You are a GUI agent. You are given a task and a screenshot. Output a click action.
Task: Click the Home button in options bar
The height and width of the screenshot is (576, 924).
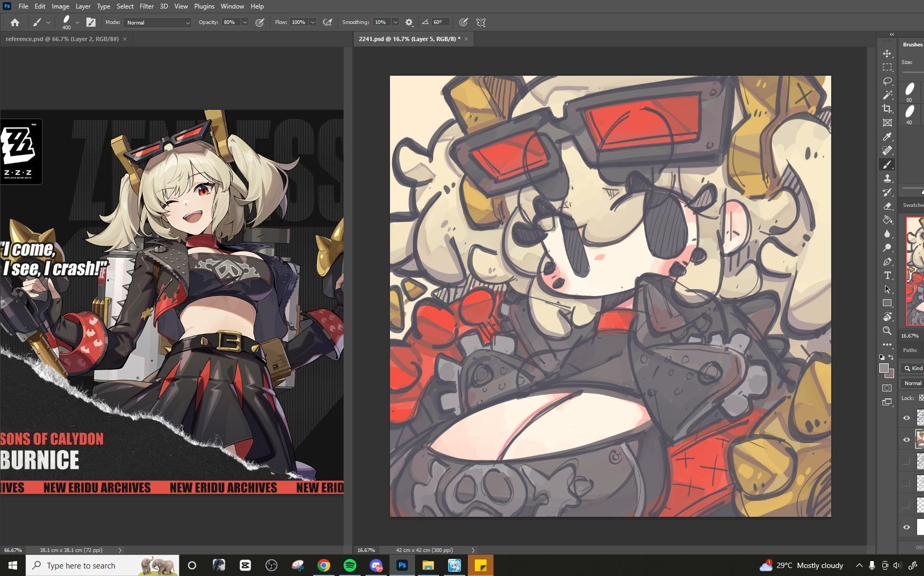click(x=15, y=22)
